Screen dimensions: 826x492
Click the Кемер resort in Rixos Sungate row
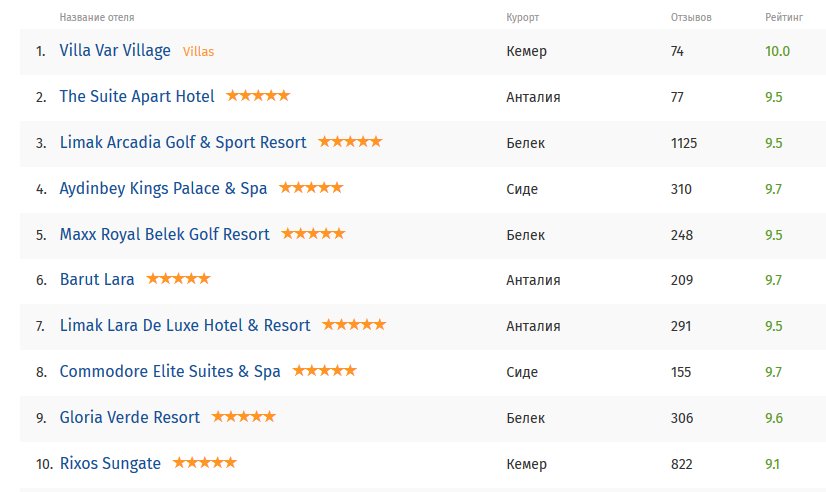[x=526, y=464]
